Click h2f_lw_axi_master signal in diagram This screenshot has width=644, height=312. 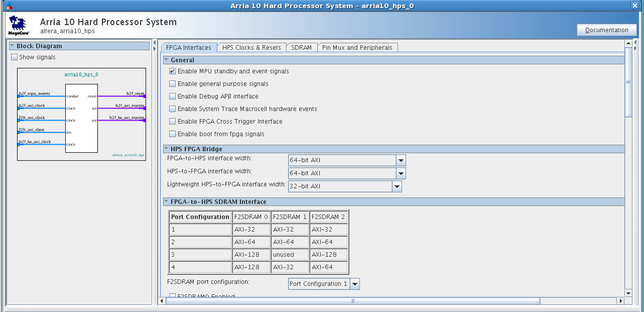tap(127, 118)
